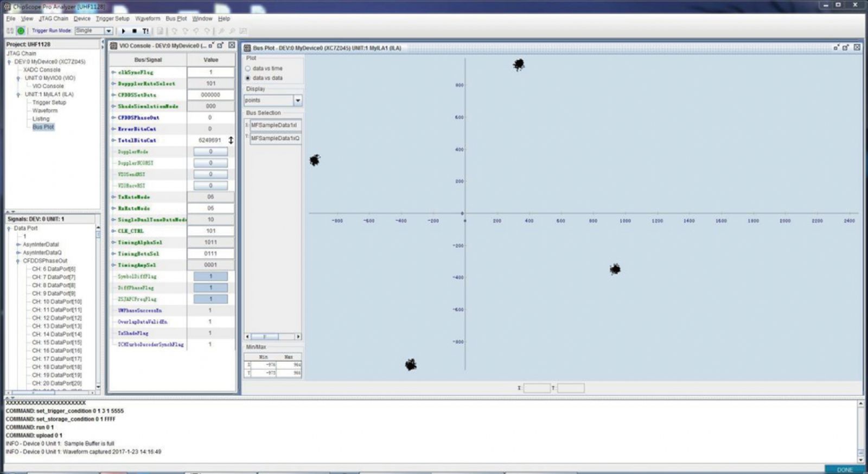
Task: Click the Bus Plot window title icon
Action: tap(247, 48)
